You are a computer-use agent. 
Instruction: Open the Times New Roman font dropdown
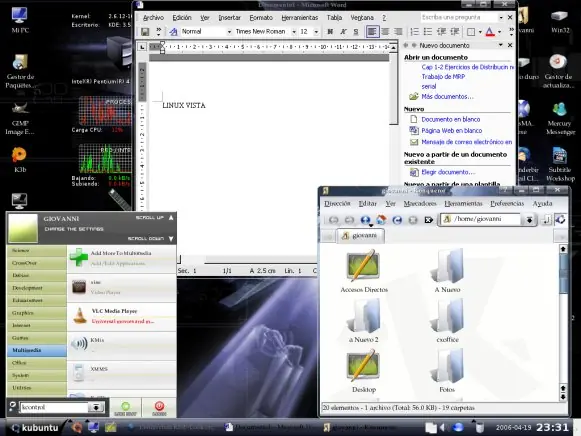[294, 32]
